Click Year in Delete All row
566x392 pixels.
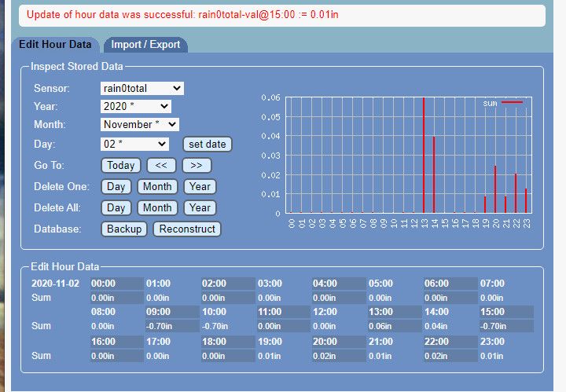(x=200, y=207)
